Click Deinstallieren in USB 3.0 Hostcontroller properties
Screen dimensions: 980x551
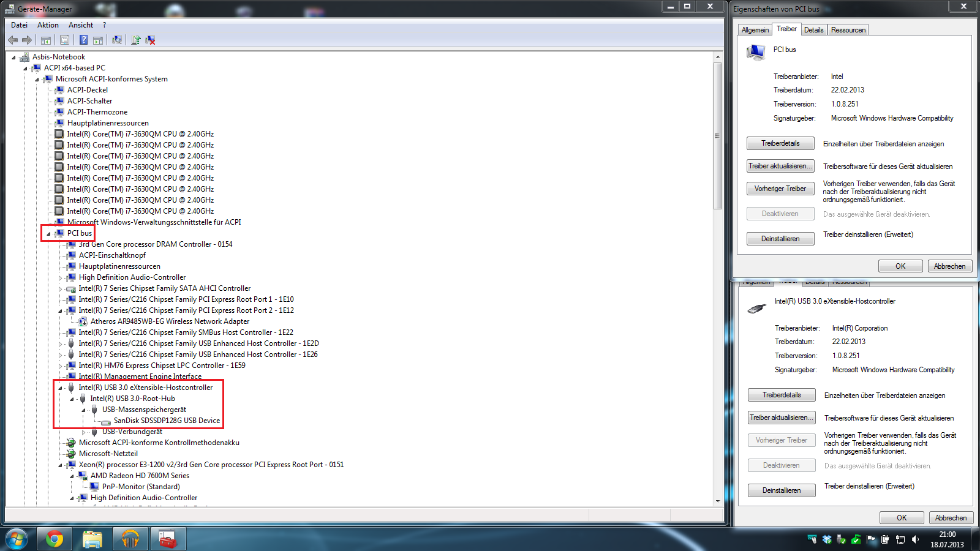782,490
